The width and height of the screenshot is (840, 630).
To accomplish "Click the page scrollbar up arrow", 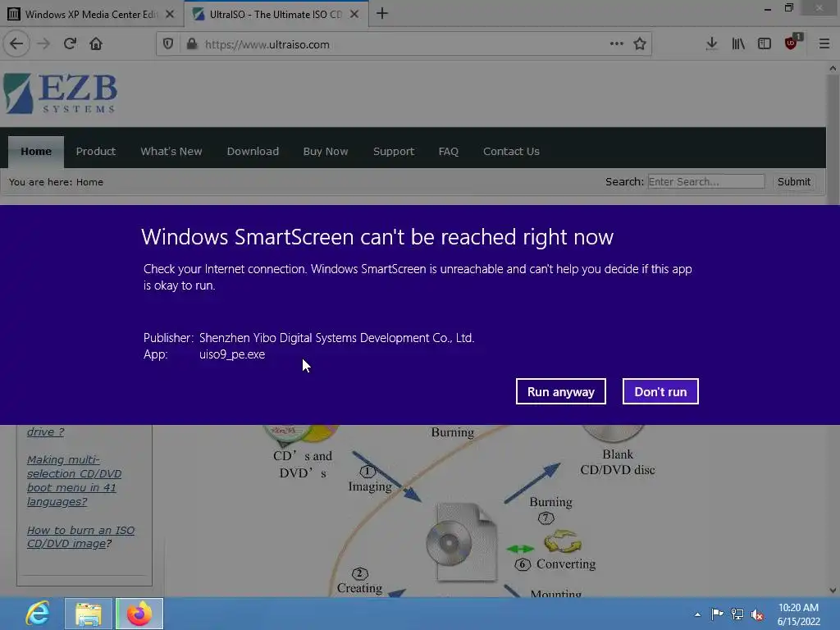I will click(x=833, y=69).
